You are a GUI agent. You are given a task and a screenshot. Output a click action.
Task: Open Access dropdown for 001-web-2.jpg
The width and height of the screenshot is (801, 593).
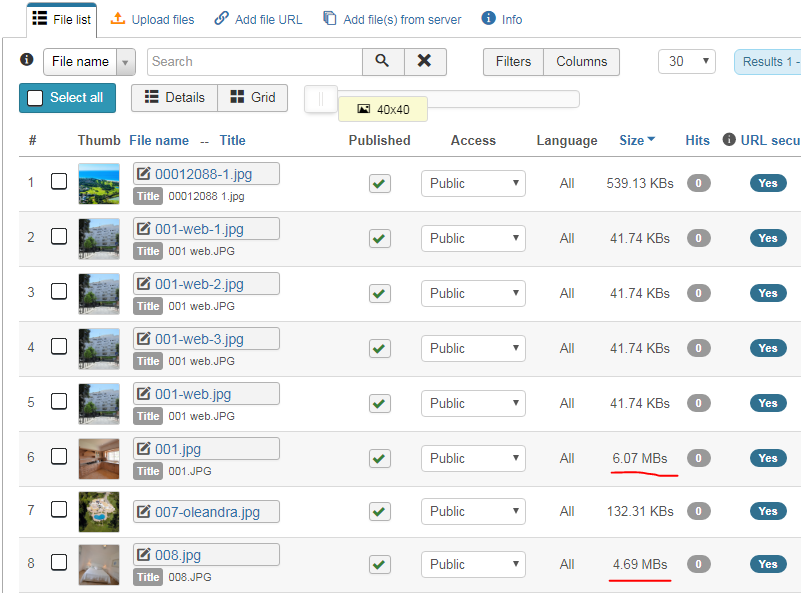click(473, 294)
